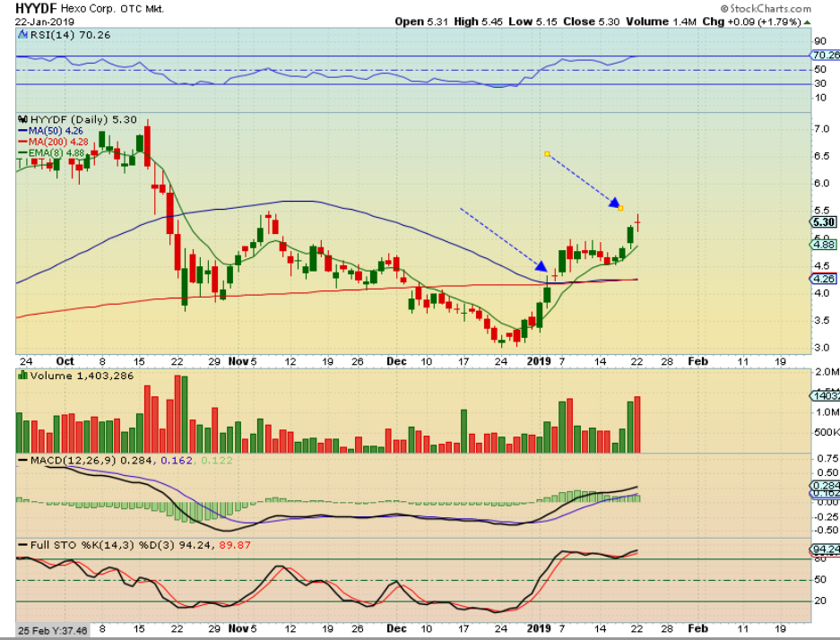Image resolution: width=840 pixels, height=640 pixels.
Task: Click the 0.75 MACD axis label
Action: [828, 458]
